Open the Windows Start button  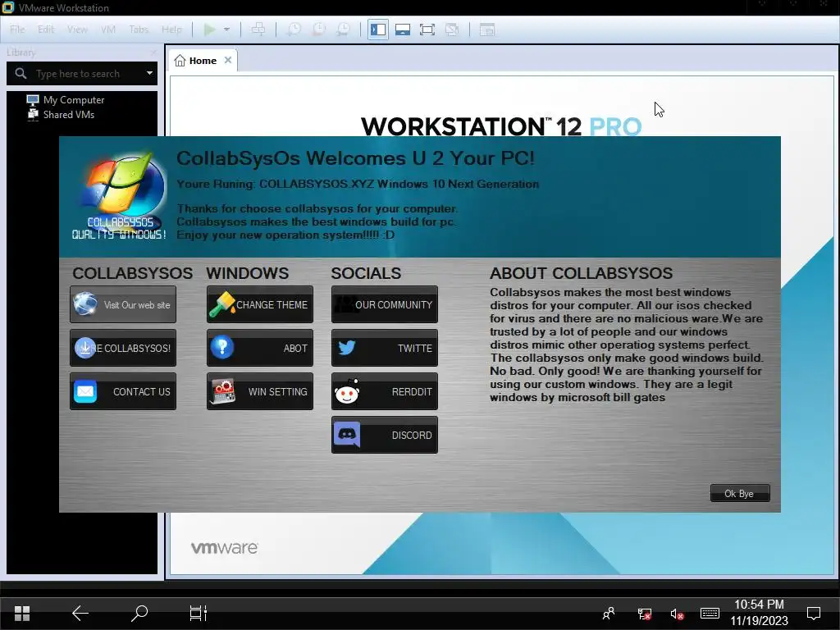pyautogui.click(x=22, y=613)
